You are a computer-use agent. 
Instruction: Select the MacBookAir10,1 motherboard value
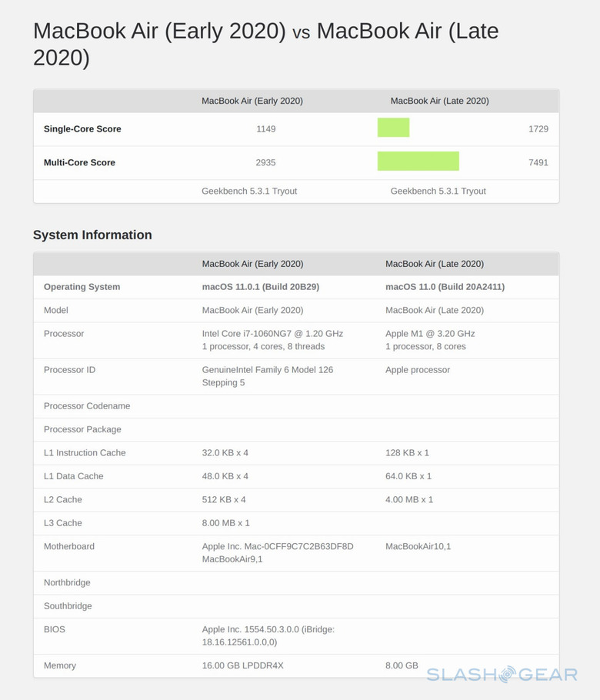(418, 546)
